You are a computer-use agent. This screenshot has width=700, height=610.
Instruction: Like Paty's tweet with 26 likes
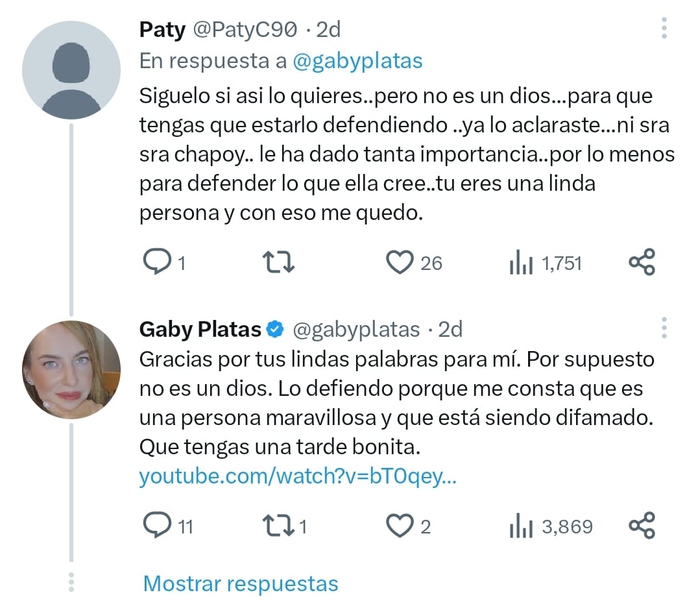pyautogui.click(x=400, y=262)
